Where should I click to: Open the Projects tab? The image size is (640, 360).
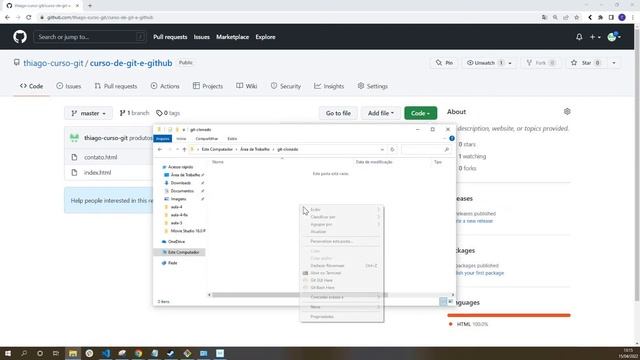point(208,86)
